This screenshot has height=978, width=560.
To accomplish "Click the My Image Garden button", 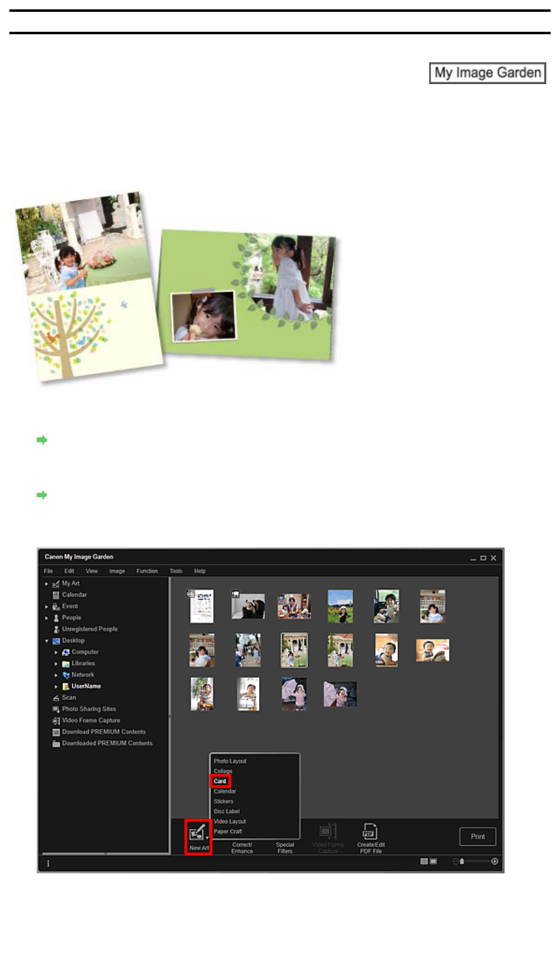I will [488, 73].
